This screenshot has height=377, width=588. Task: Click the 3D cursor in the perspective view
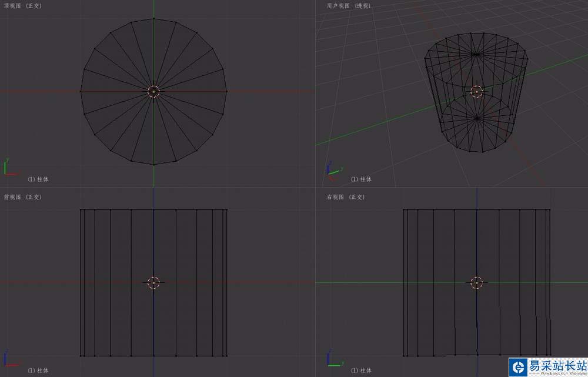point(477,91)
